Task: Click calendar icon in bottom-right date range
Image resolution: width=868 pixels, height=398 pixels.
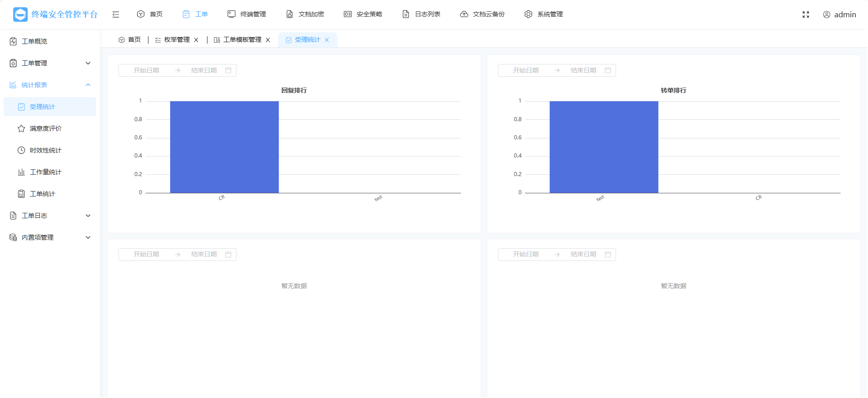Action: tap(608, 255)
